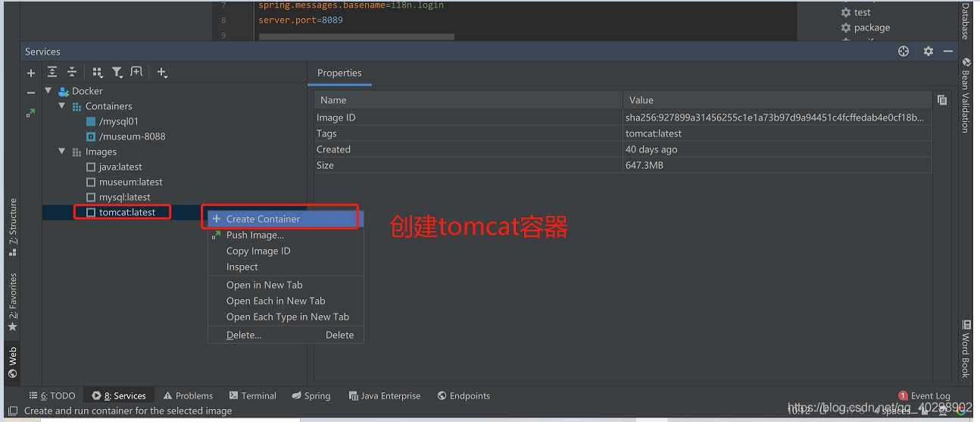The image size is (980, 422).
Task: Click the Open in New Tab toolbar icon
Action: click(x=136, y=72)
